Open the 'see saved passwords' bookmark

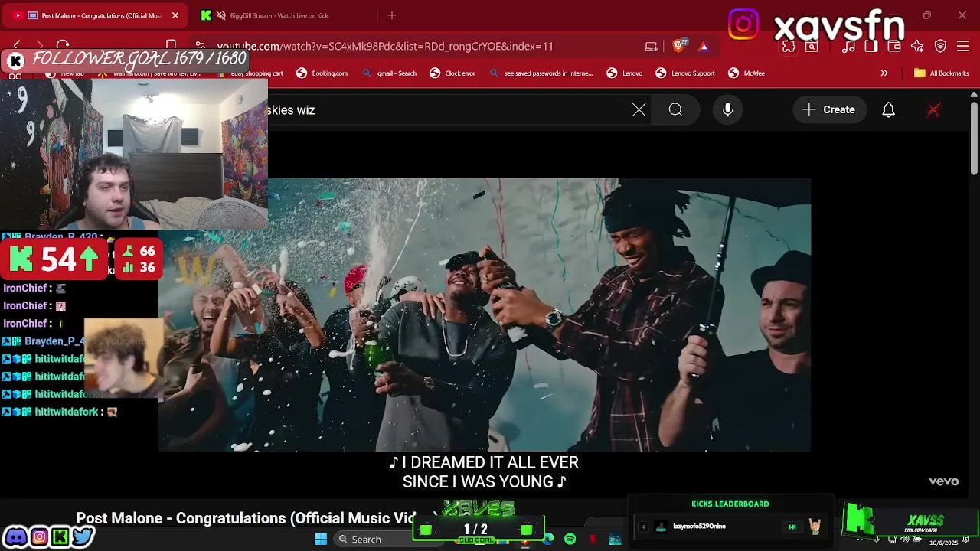[541, 73]
